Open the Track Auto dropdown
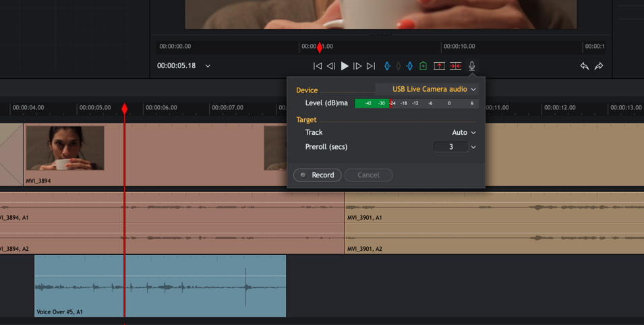Image resolution: width=644 pixels, height=325 pixels. pos(463,133)
